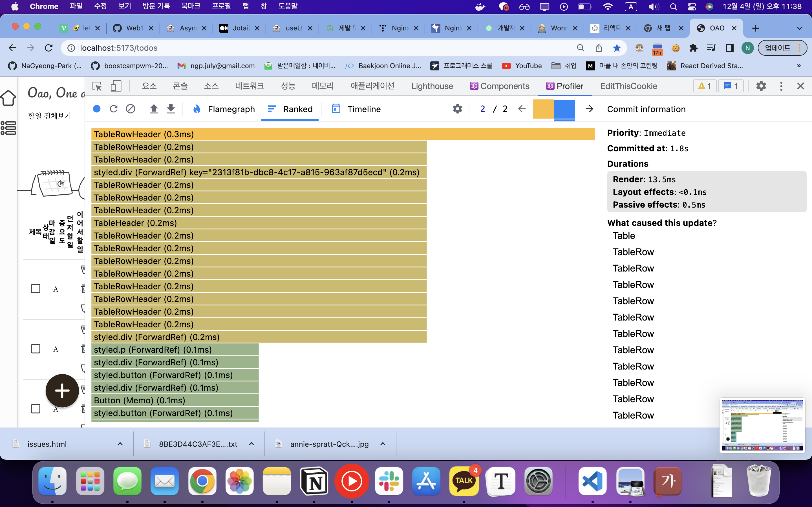Select the inspect element picker icon

coord(97,86)
